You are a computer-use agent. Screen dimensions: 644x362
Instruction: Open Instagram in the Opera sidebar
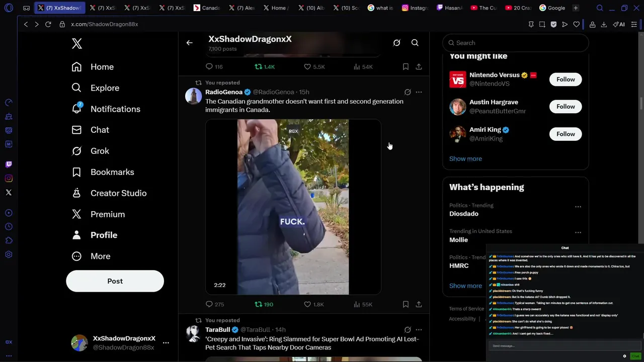9,178
